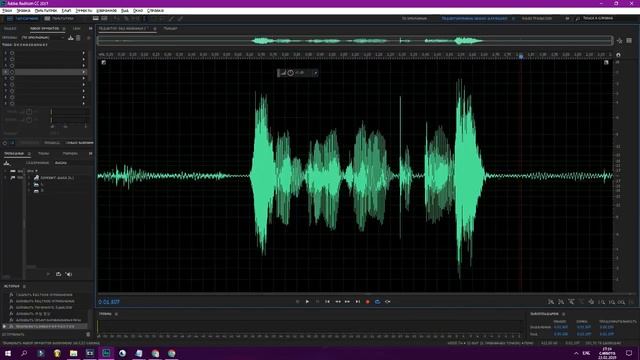This screenshot has height=360, width=640.
Task: Click the seventh zoom icon on the toolbar below the waveform
Action: pos(611,302)
